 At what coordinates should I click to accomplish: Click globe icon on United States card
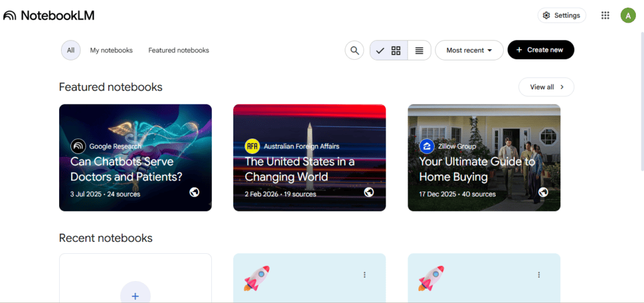[369, 192]
